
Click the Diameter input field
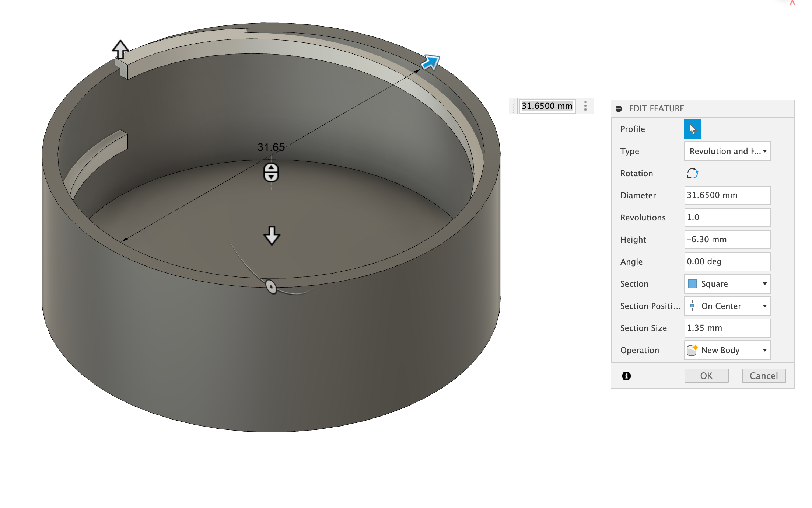[727, 195]
